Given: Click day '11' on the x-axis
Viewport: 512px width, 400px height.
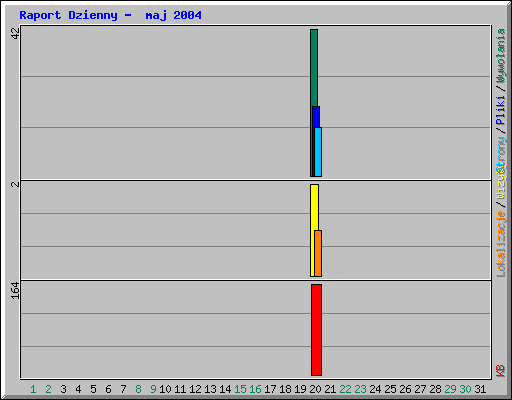Looking at the screenshot, I should [x=180, y=389].
